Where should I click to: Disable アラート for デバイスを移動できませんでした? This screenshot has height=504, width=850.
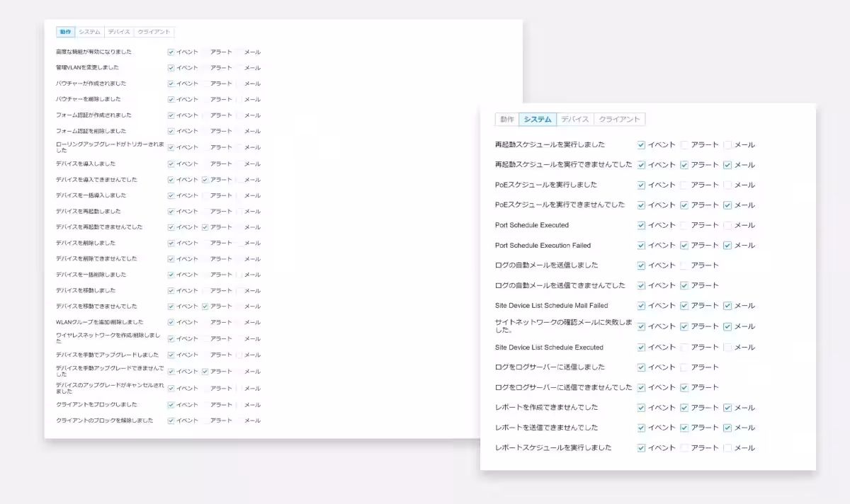pos(205,306)
